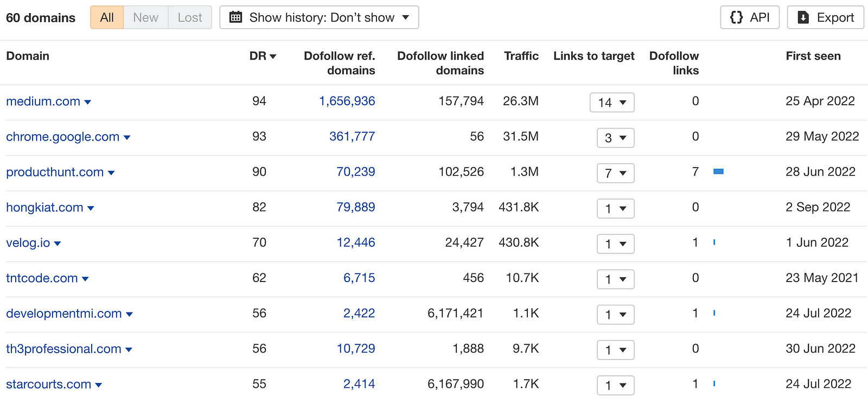Open tntcode.com's links to target dropdown
Image resolution: width=868 pixels, height=402 pixels.
(616, 278)
